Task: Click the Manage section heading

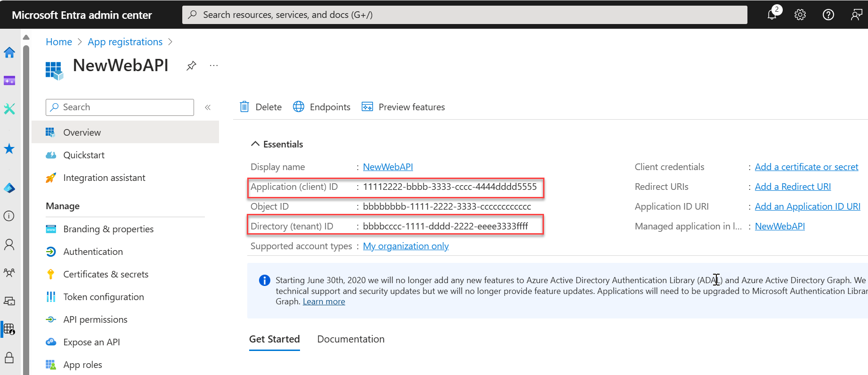Action: 63,206
